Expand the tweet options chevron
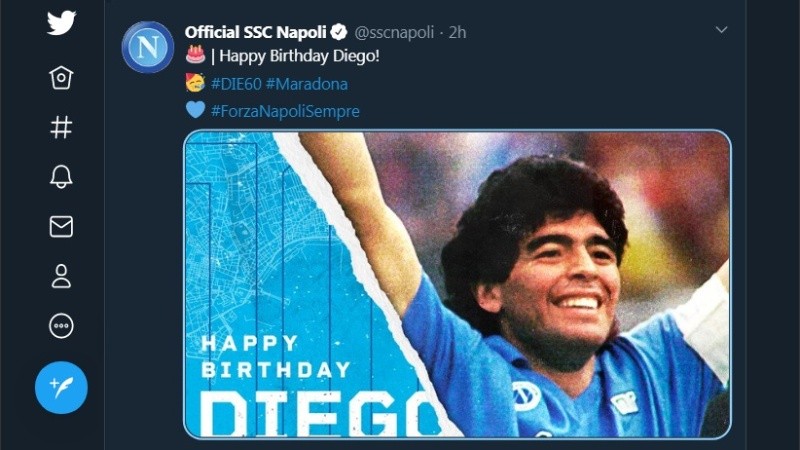 (721, 31)
